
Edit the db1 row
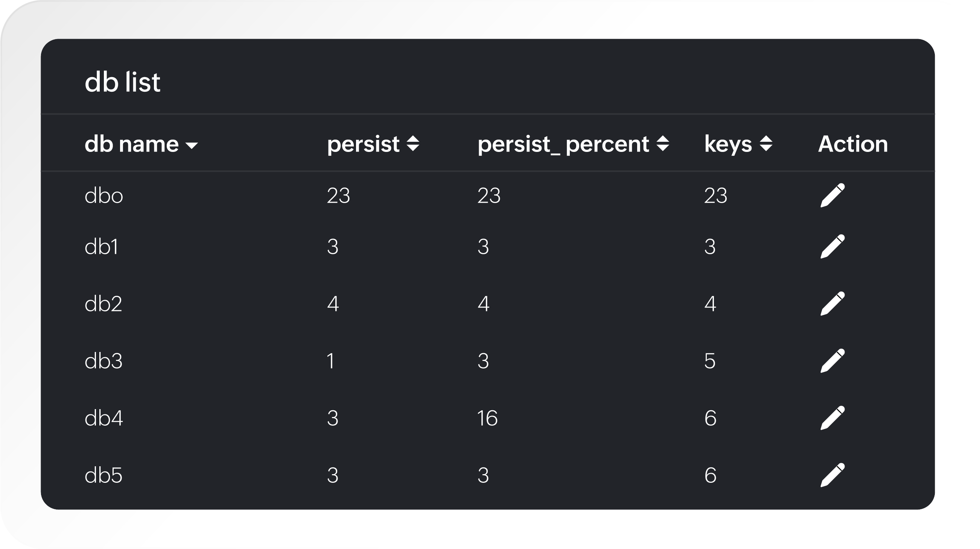832,247
